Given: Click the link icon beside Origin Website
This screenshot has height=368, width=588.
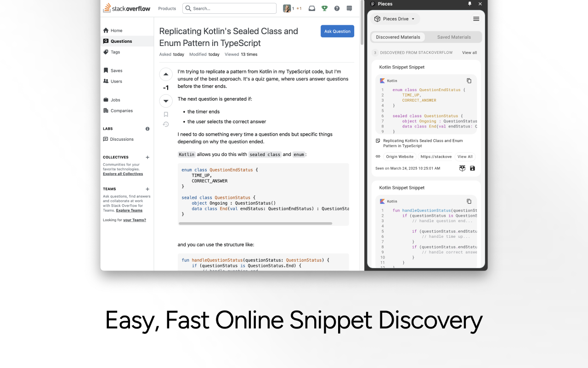Looking at the screenshot, I should pos(378,156).
